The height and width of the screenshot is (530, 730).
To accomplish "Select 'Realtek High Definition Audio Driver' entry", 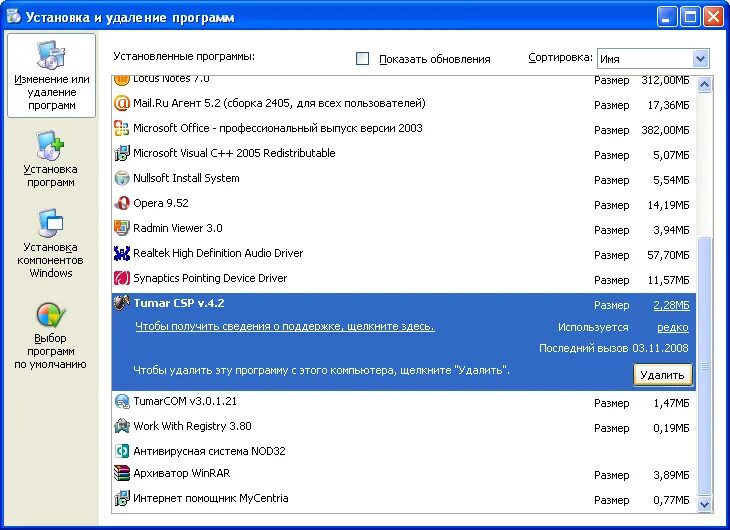I will click(404, 254).
